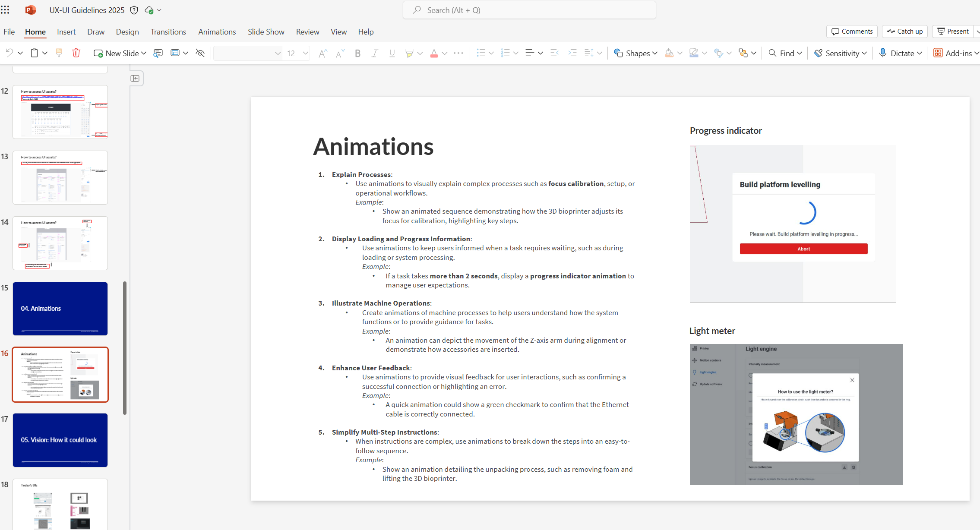The width and height of the screenshot is (980, 530).
Task: Open the Font Color dropdown arrow
Action: [x=445, y=53]
